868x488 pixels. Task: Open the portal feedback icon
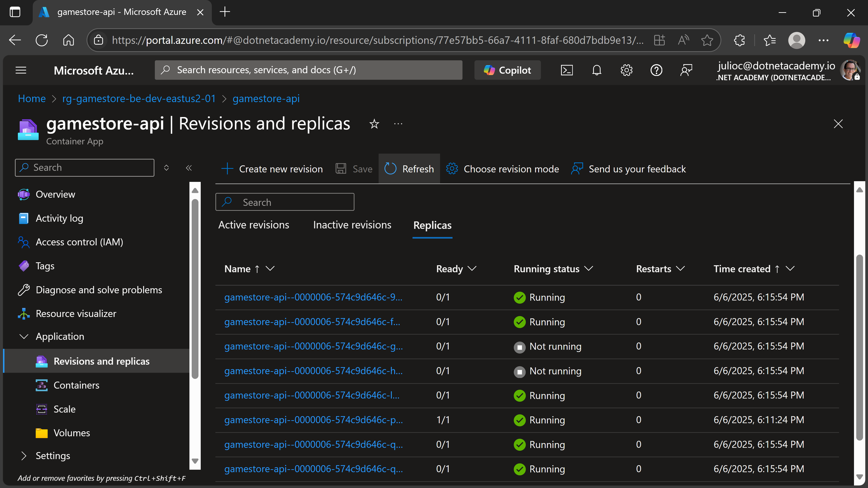(x=686, y=70)
